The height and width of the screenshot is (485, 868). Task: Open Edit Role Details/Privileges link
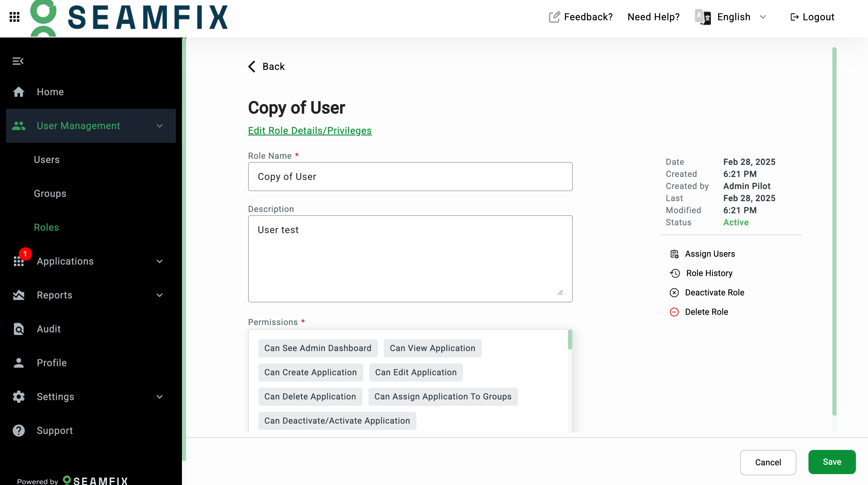310,130
